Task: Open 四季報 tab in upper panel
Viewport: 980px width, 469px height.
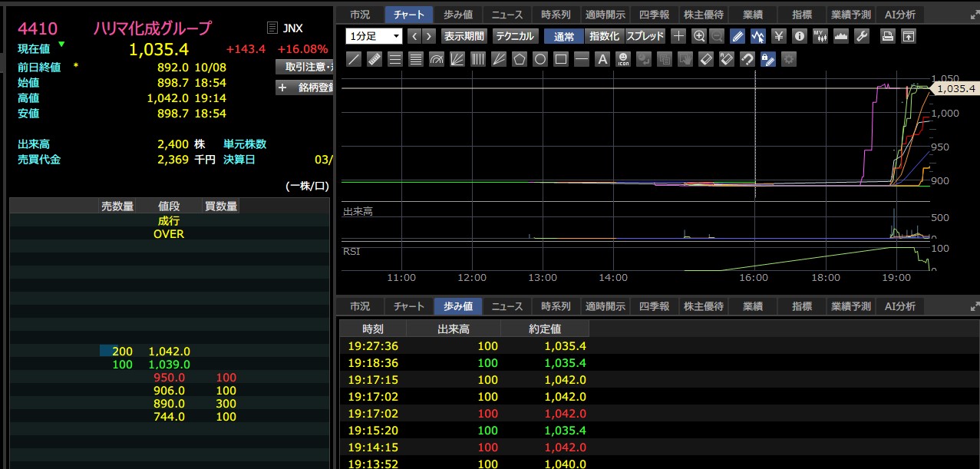Action: click(x=655, y=15)
